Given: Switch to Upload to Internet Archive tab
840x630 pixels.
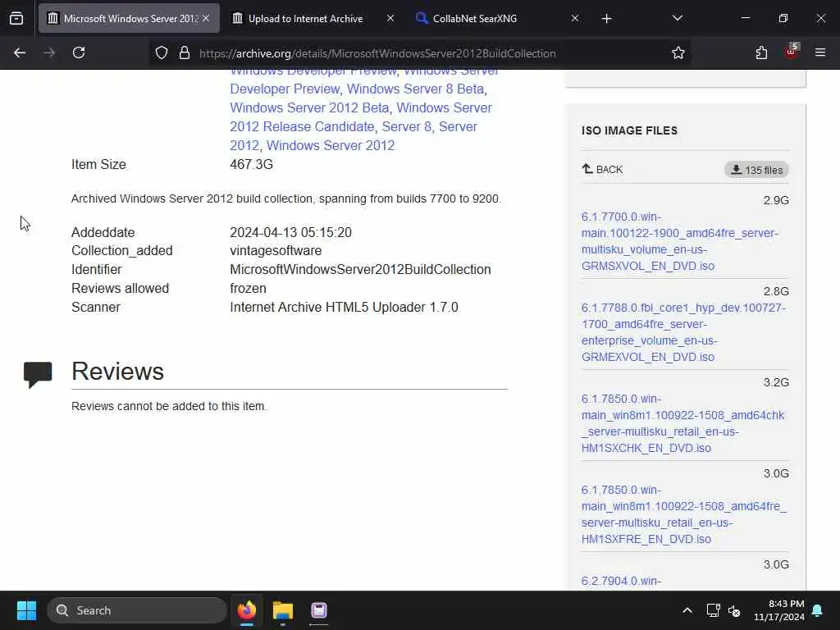Looking at the screenshot, I should coord(305,18).
